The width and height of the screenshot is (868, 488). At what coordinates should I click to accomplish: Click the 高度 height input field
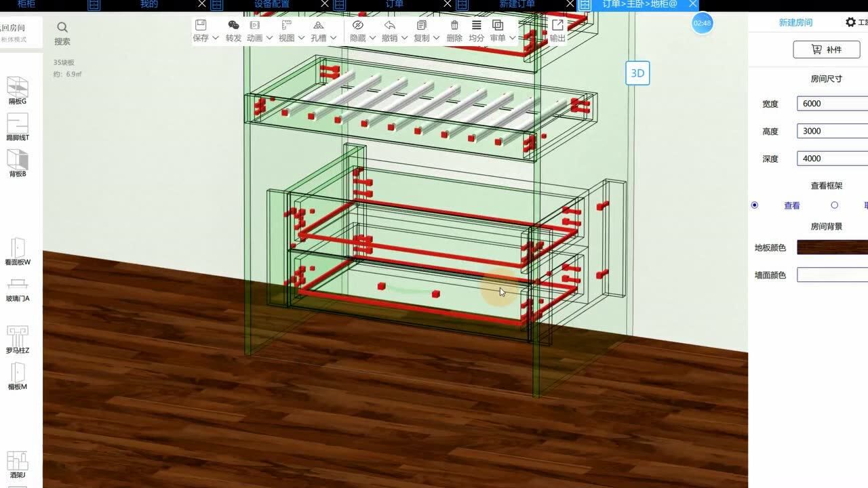coord(832,131)
